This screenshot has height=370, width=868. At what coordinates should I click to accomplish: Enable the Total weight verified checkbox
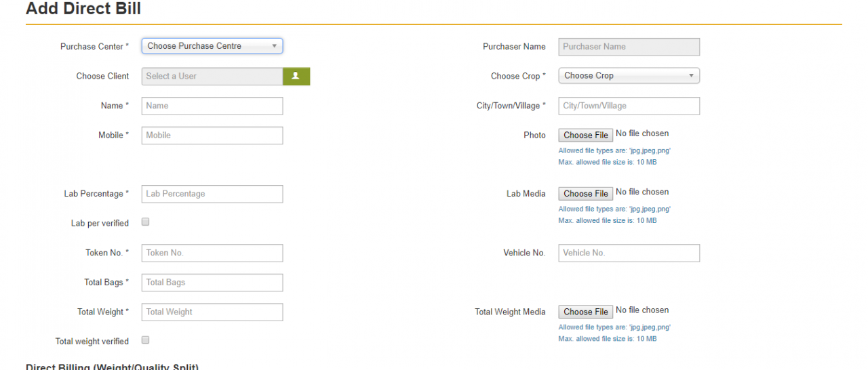click(x=145, y=340)
